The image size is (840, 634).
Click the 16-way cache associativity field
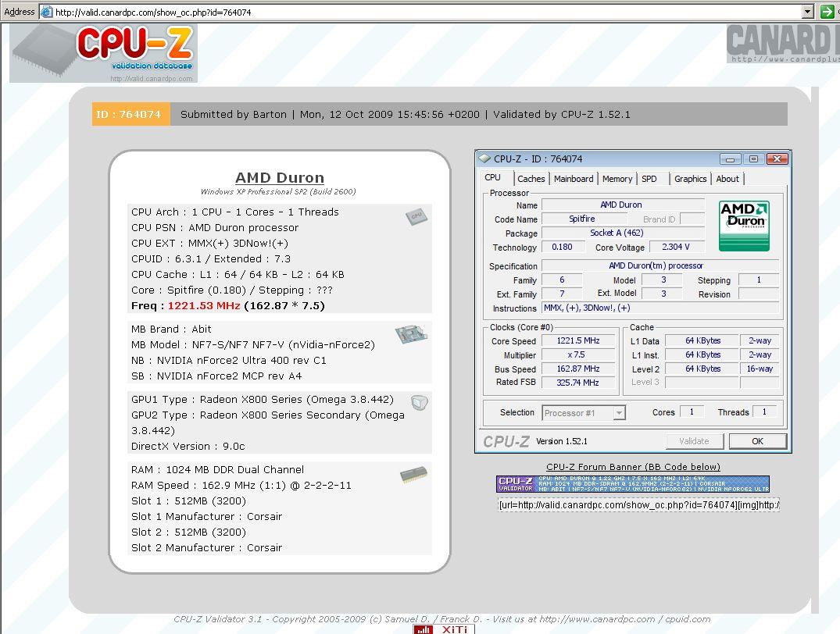tap(759, 369)
